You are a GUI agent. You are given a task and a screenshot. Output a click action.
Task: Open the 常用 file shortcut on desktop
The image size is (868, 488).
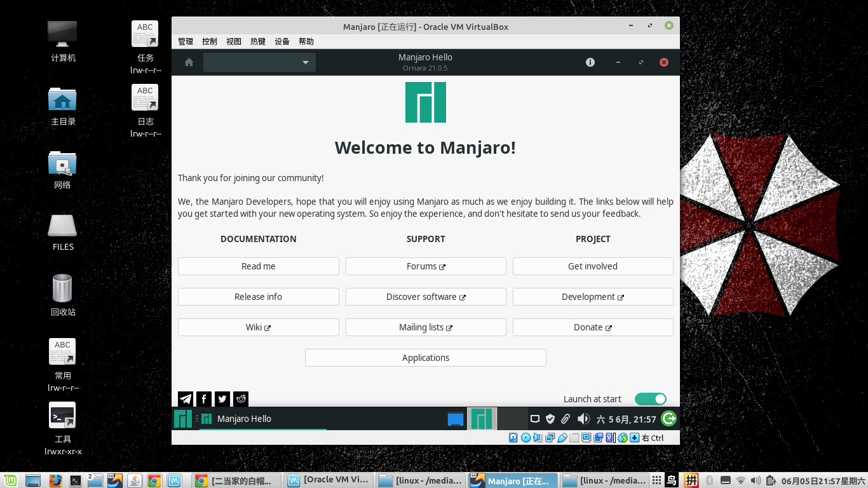[63, 365]
